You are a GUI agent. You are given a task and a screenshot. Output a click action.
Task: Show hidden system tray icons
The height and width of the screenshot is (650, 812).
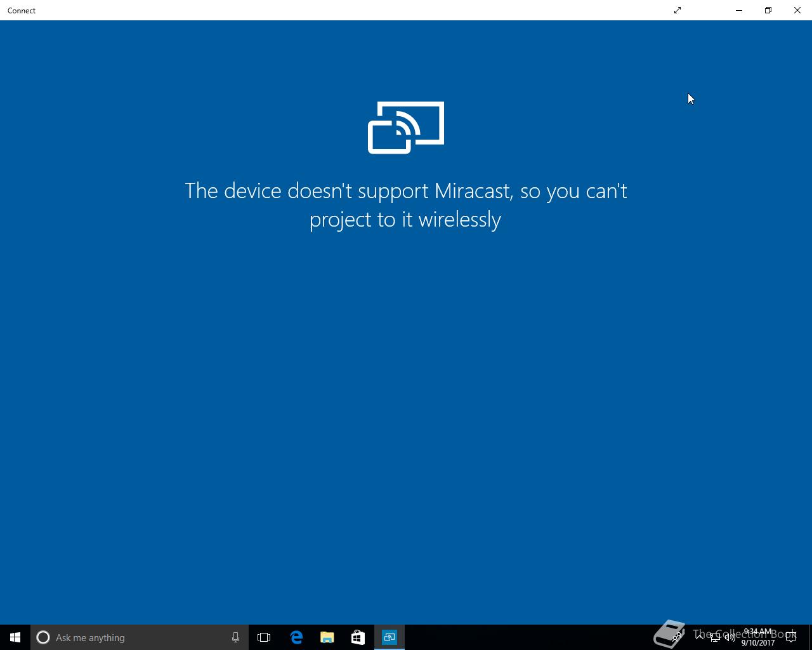[x=700, y=637]
